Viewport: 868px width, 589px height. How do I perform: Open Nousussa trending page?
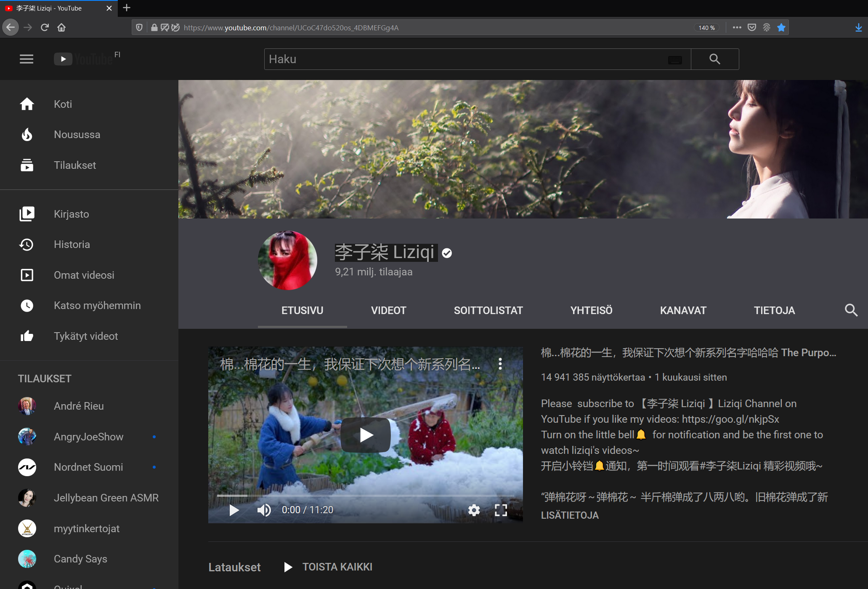click(x=77, y=135)
